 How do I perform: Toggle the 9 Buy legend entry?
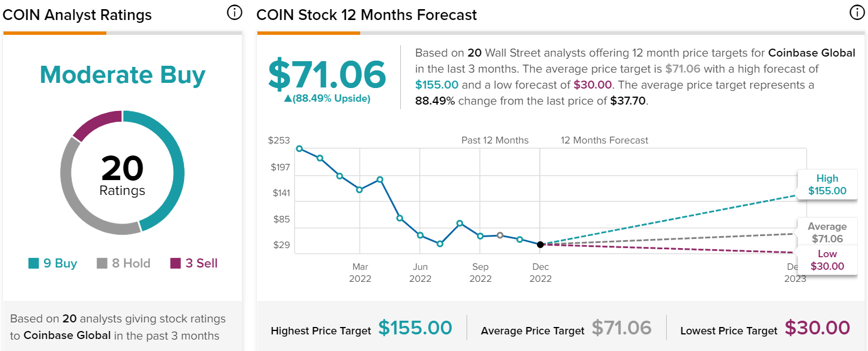click(54, 262)
